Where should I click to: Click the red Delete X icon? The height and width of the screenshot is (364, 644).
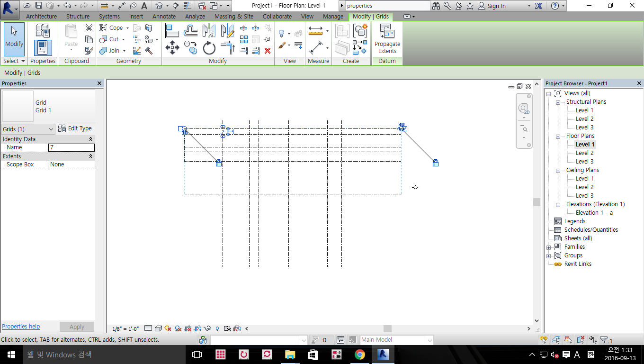(268, 51)
